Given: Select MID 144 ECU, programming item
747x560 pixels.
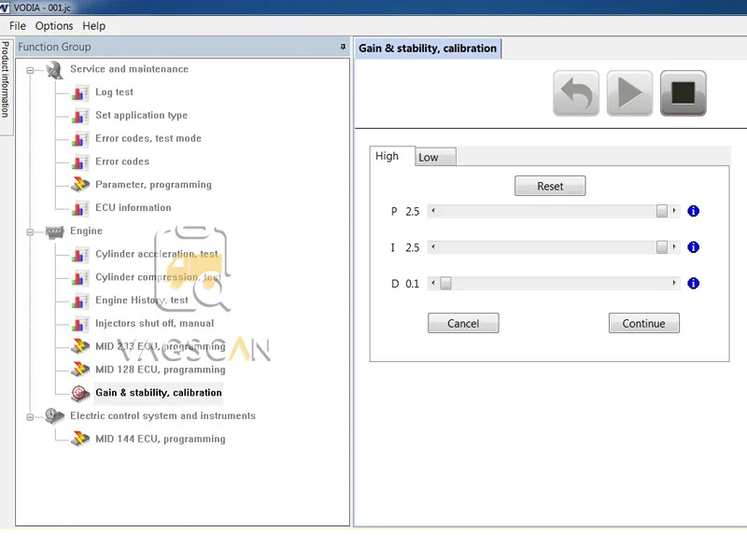Looking at the screenshot, I should click(x=160, y=439).
